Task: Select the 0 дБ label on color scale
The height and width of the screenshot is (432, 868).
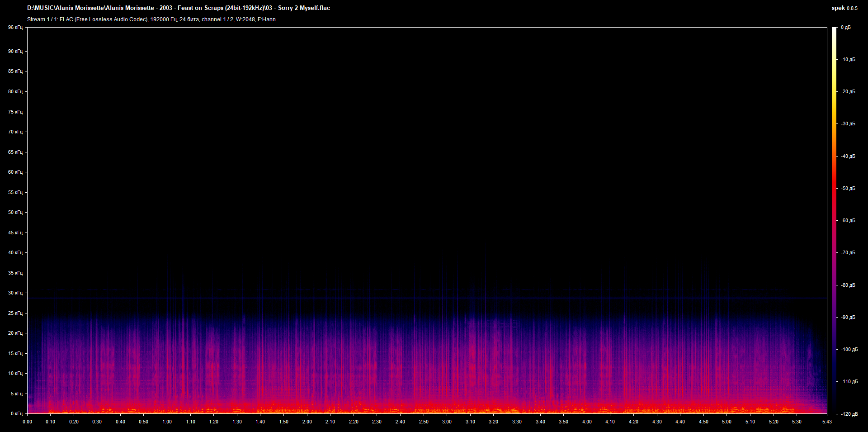Action: 845,28
